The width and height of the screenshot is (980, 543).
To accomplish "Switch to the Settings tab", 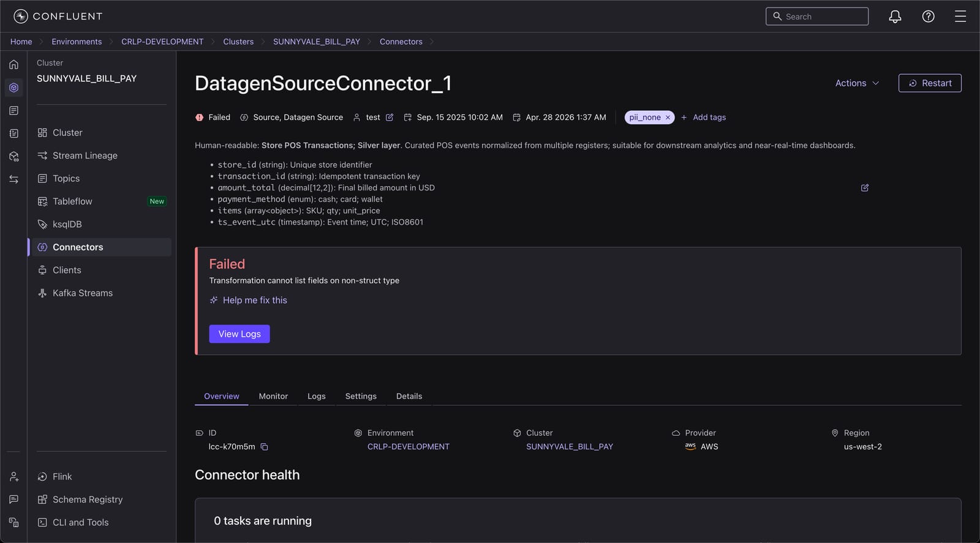I will tap(361, 396).
